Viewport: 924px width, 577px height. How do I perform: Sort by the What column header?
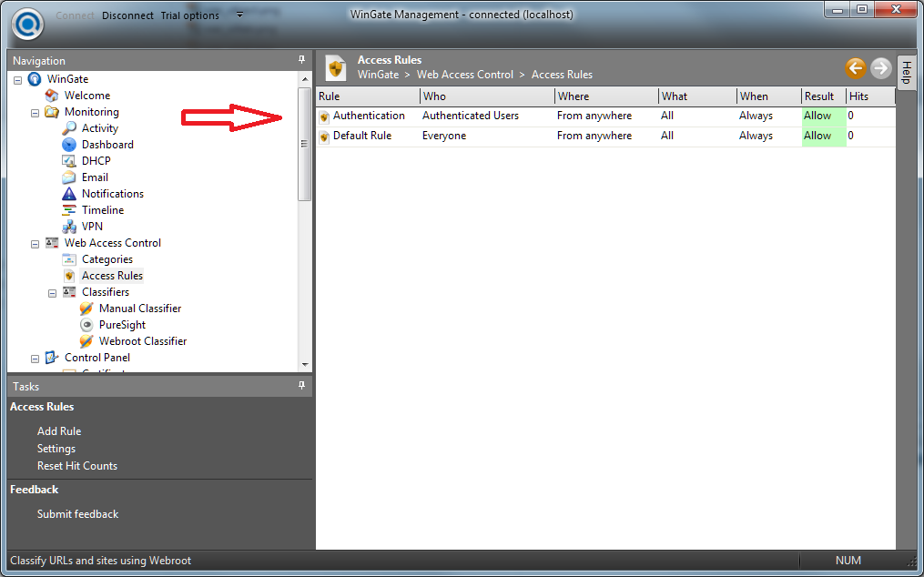click(x=697, y=96)
